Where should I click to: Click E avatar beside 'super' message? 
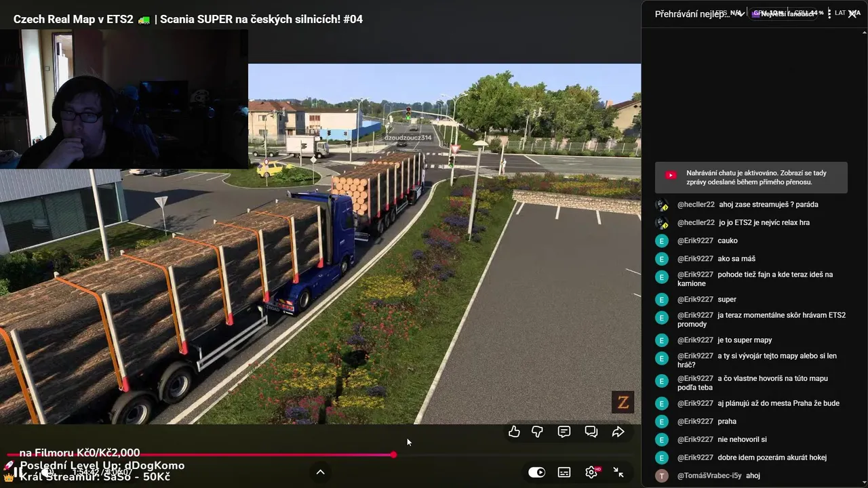coord(662,300)
